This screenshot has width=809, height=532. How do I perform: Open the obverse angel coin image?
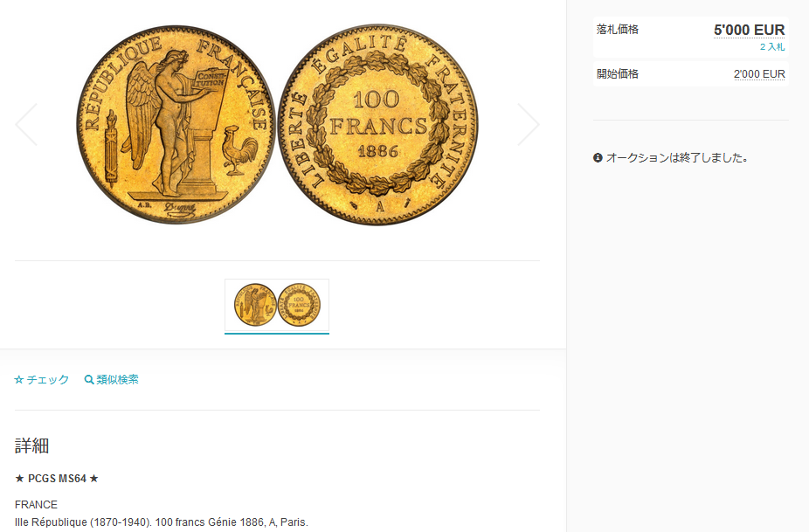coord(176,124)
